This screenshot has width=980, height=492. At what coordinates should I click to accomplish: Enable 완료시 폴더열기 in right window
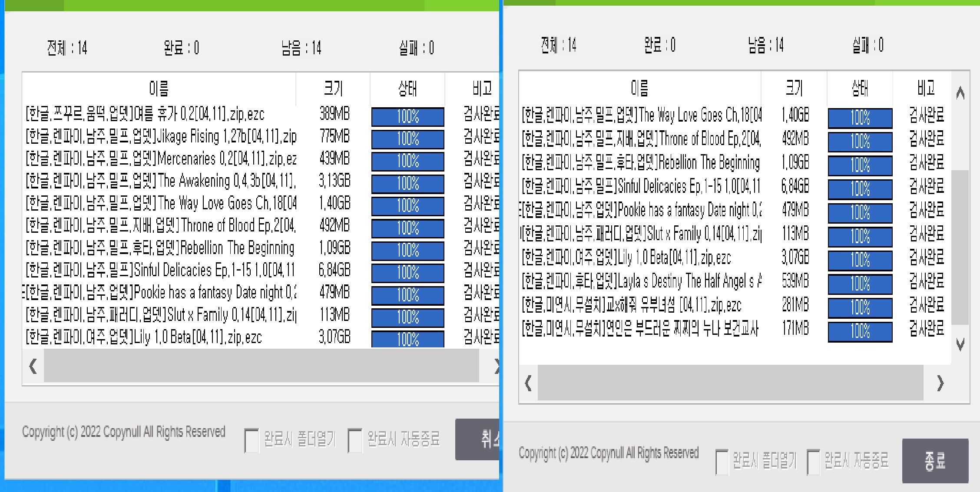722,462
